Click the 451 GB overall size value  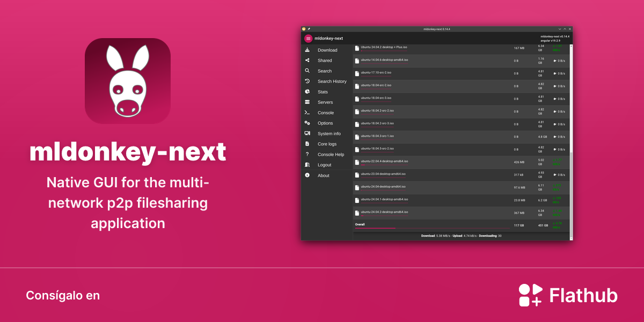click(543, 225)
